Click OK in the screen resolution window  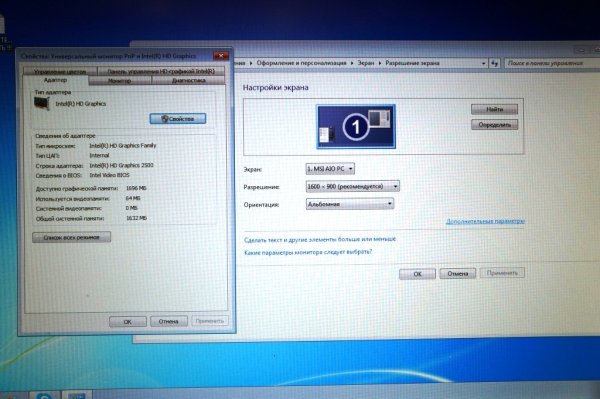[417, 274]
